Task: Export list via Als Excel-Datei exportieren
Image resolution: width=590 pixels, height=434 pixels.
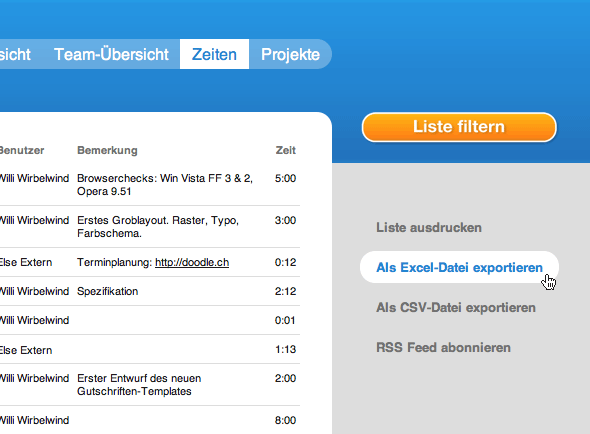Action: tap(459, 267)
